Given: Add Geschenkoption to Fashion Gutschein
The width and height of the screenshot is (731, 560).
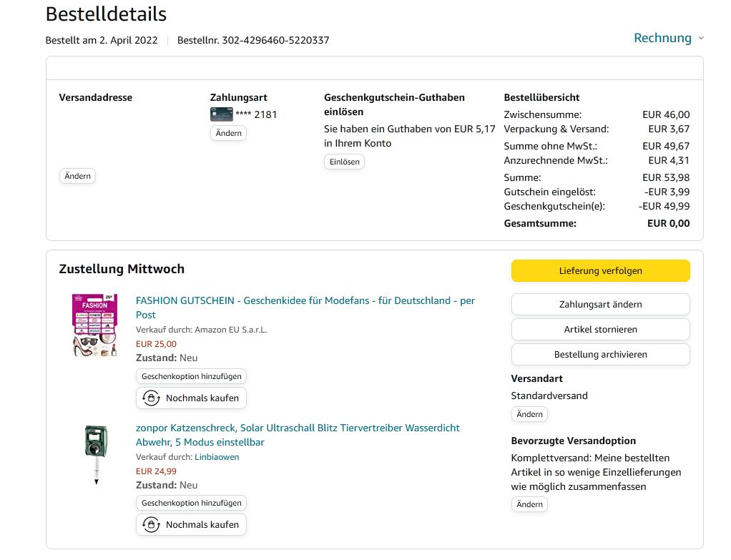Looking at the screenshot, I should (x=191, y=376).
